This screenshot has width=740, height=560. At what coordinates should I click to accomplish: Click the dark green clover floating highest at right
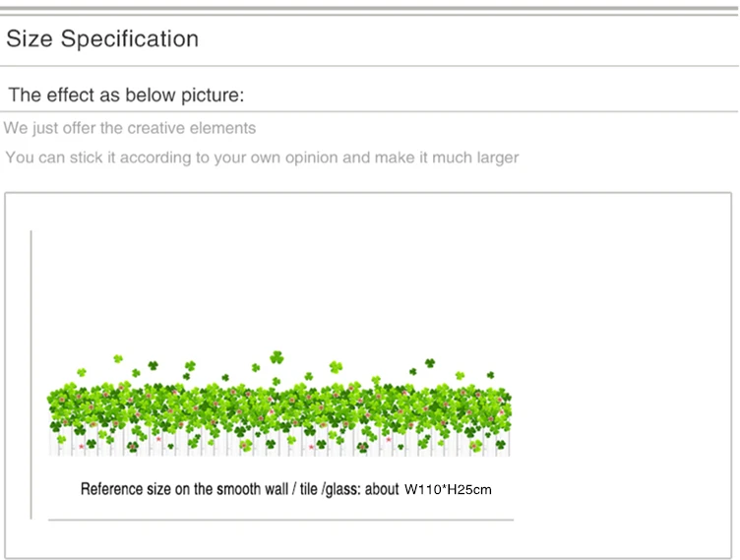[430, 362]
